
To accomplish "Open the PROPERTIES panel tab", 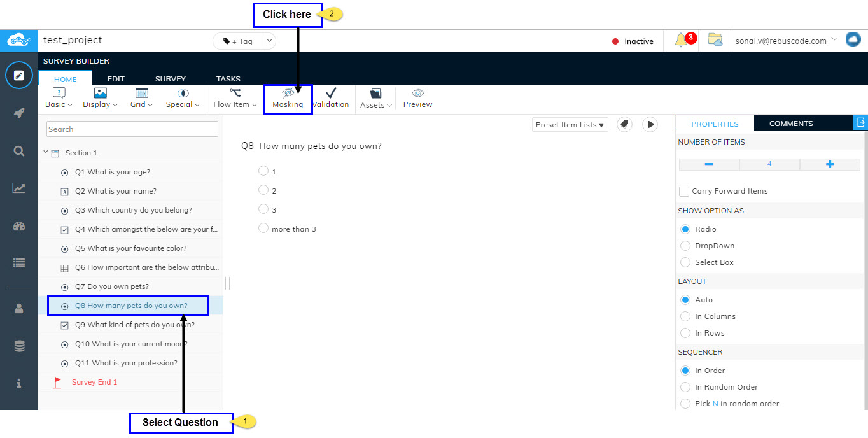I will (715, 124).
